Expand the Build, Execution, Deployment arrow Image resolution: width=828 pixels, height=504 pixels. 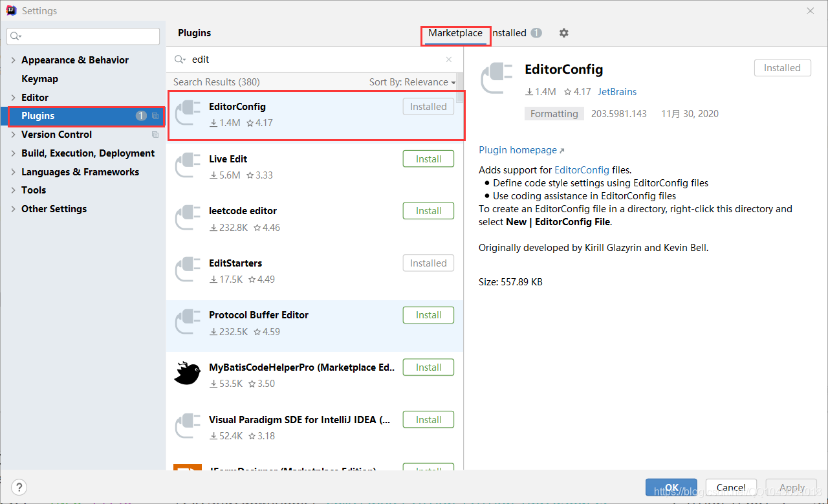tap(14, 153)
